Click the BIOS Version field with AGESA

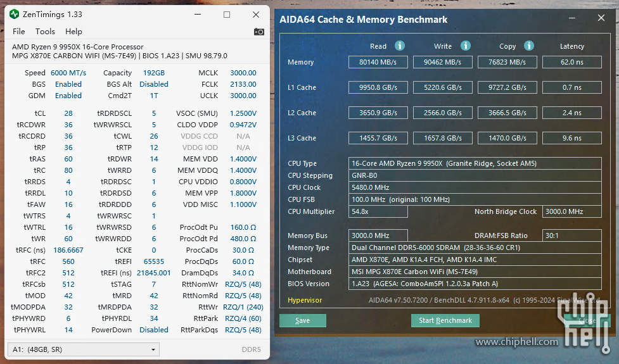point(475,284)
